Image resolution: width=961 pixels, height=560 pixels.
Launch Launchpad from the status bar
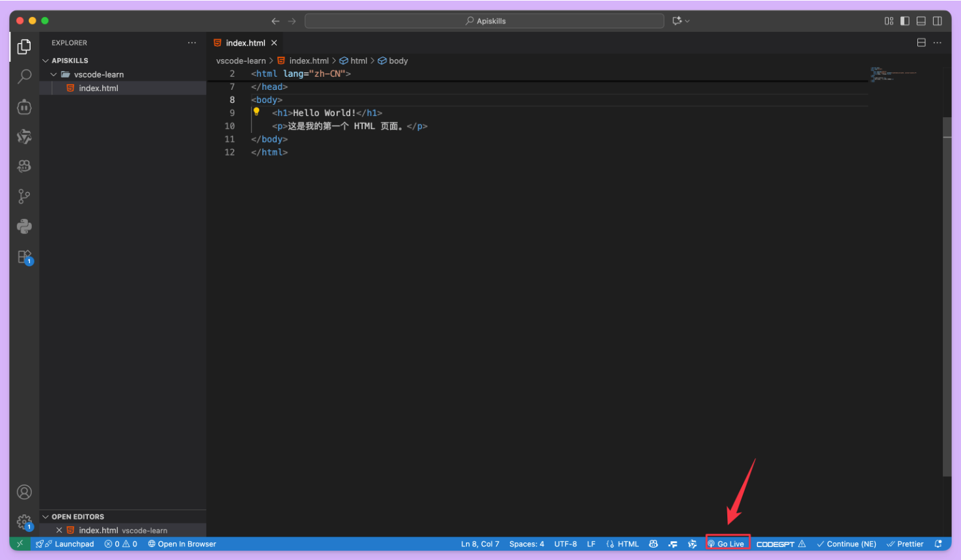point(65,543)
